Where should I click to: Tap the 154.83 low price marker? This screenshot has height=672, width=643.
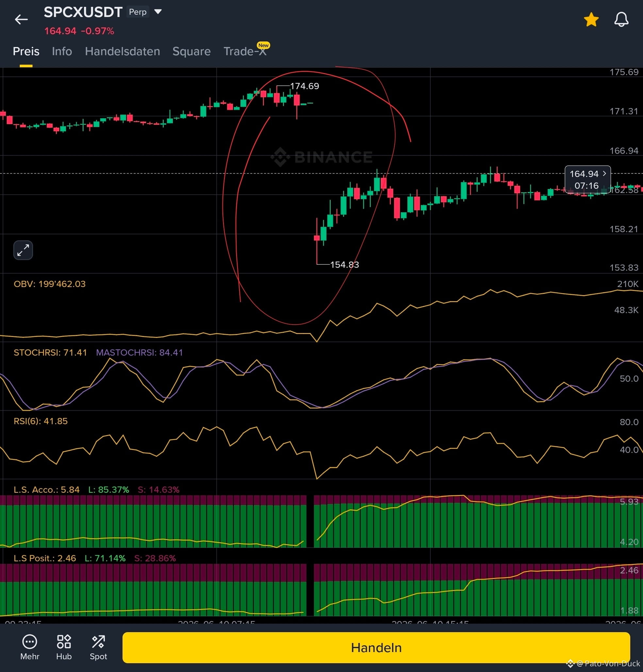click(x=344, y=264)
